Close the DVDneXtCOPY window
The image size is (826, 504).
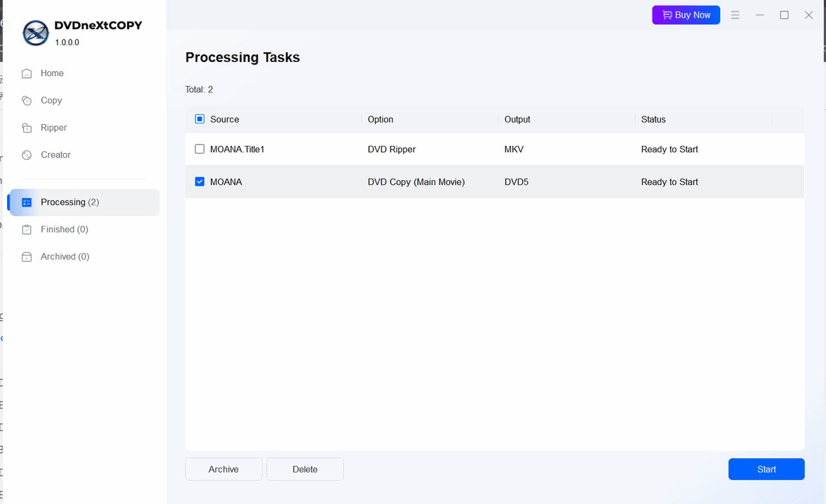point(809,15)
